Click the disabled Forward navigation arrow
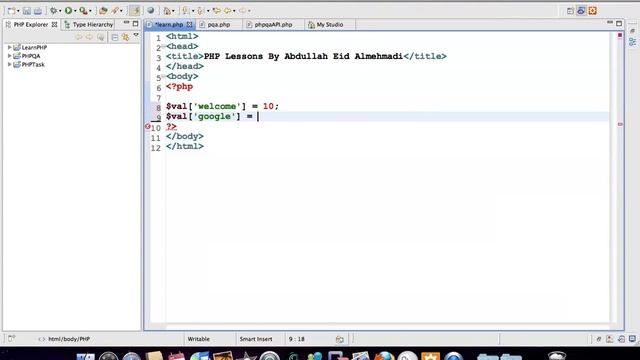Screen dimensions: 640x360 pos(242,11)
